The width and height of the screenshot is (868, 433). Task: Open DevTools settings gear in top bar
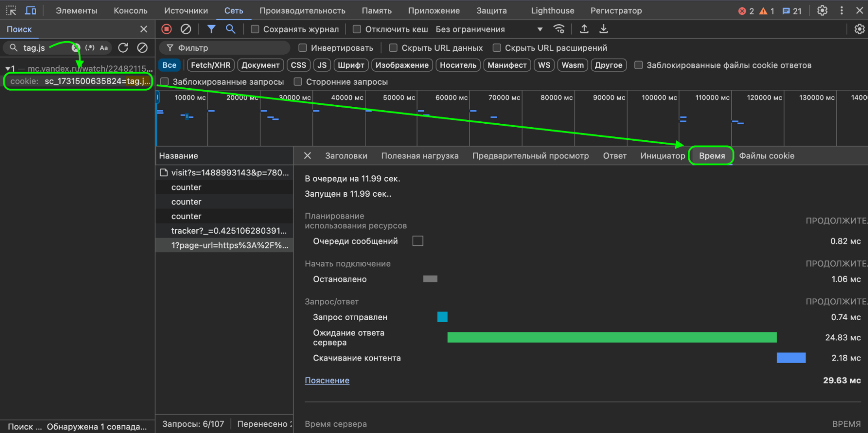tap(822, 10)
